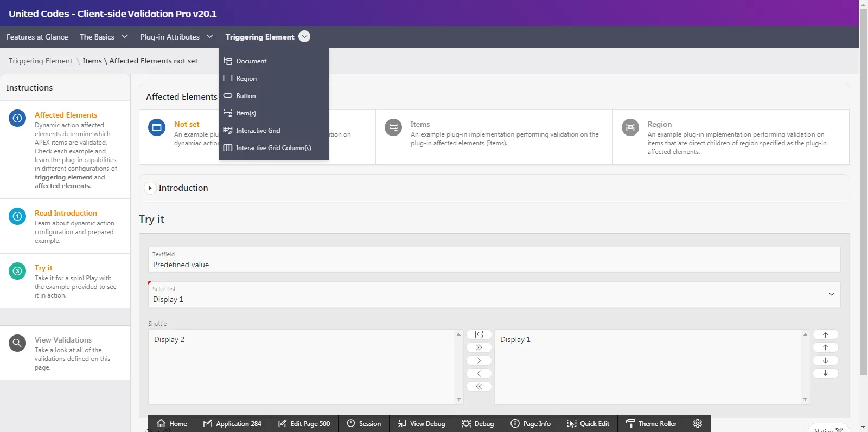This screenshot has height=432, width=868.
Task: Click Quick Edit in the developer toolbar
Action: (x=588, y=423)
